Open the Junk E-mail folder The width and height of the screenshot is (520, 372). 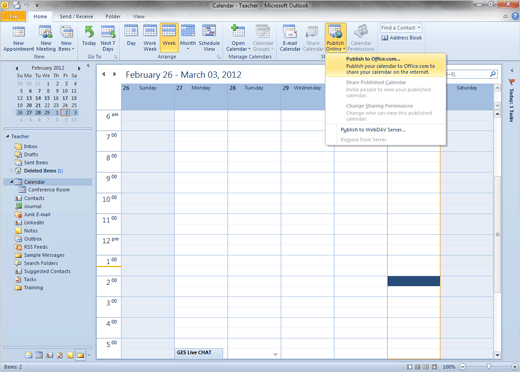click(x=37, y=214)
